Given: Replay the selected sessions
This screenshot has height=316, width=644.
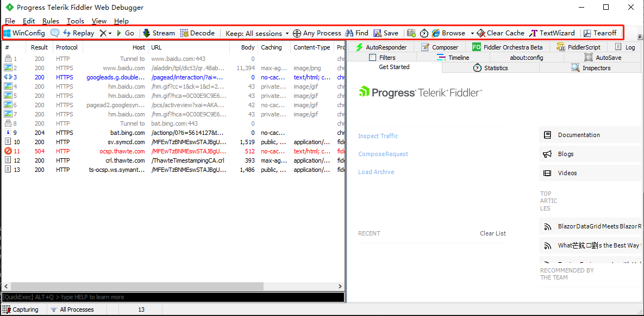Looking at the screenshot, I should click(x=78, y=33).
